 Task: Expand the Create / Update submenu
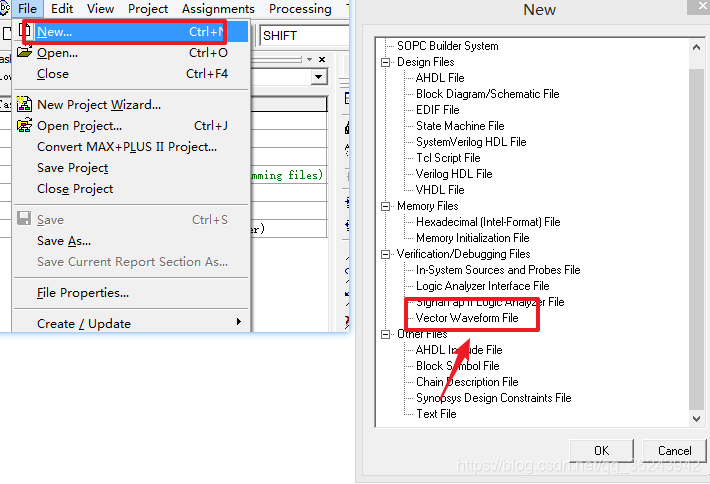pos(131,323)
